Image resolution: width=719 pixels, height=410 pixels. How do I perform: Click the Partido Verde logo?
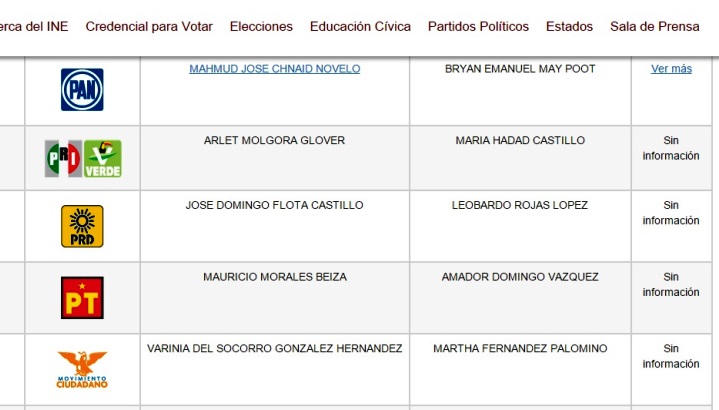pos(102,158)
